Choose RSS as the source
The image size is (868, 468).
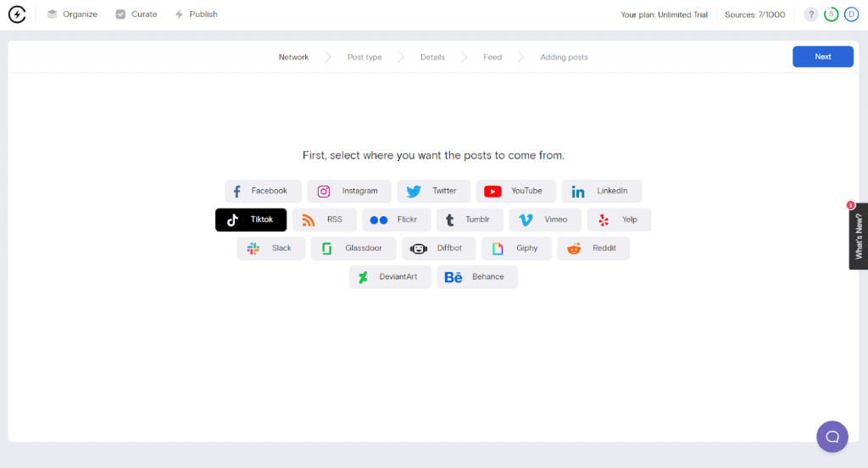(325, 220)
